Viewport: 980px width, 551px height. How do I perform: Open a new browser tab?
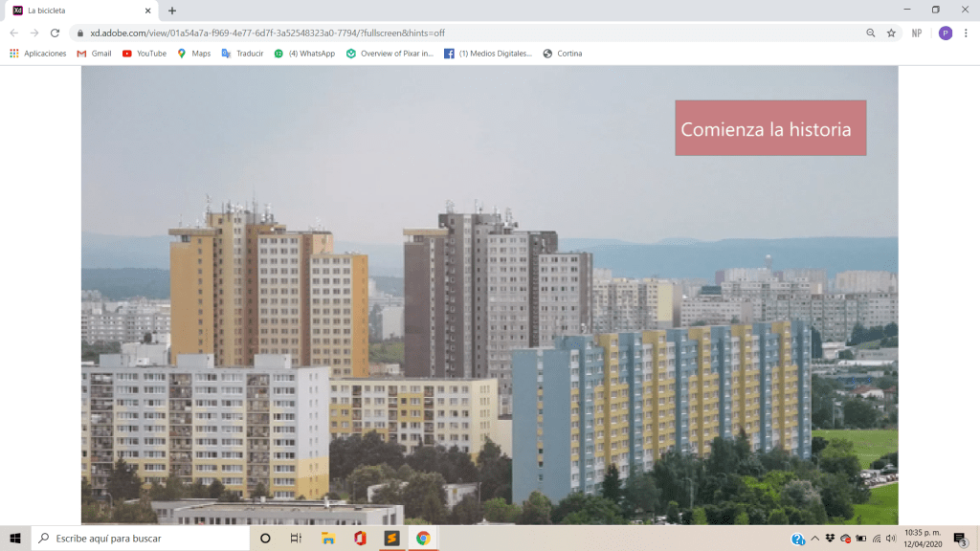click(172, 11)
